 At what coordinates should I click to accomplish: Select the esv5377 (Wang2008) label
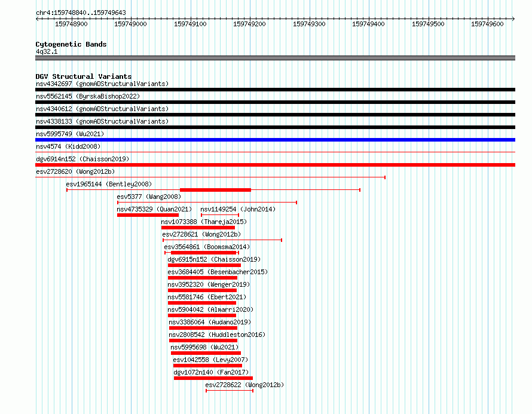pyautogui.click(x=149, y=197)
